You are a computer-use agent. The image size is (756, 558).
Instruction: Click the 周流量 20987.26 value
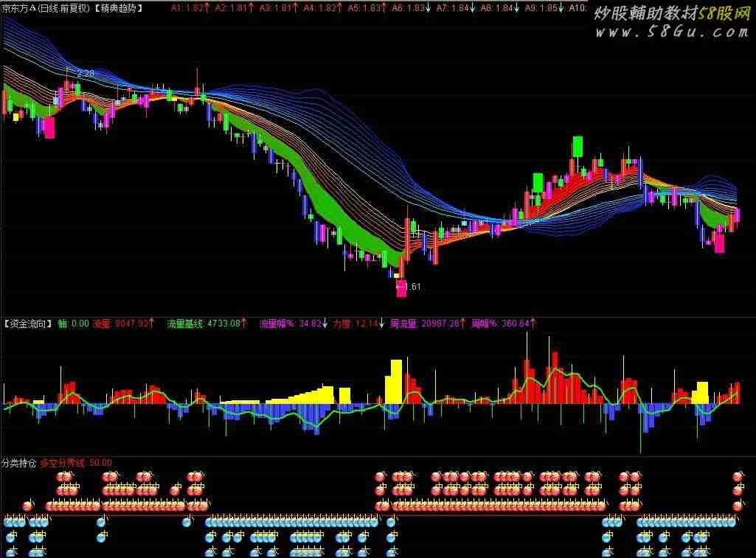(428, 324)
